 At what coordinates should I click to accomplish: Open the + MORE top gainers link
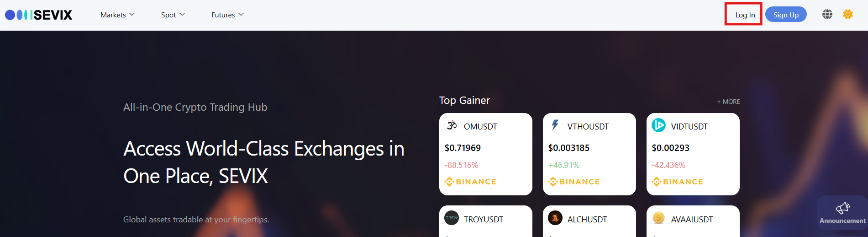[x=728, y=102]
